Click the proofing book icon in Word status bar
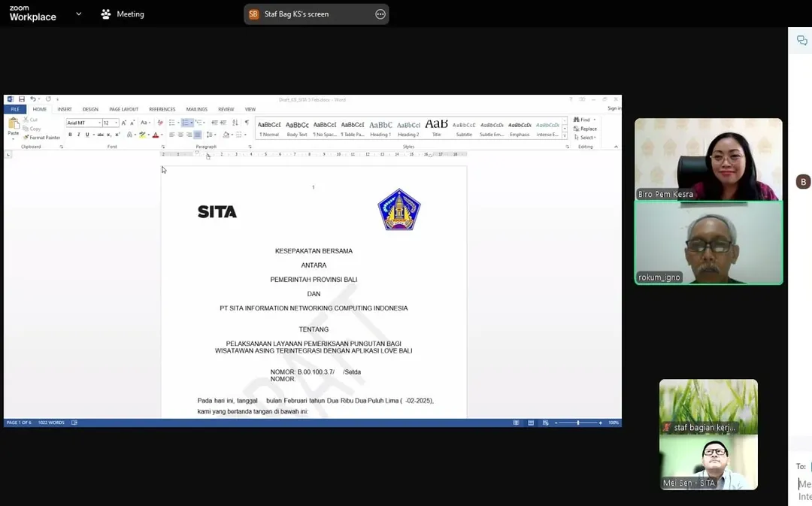Image resolution: width=812 pixels, height=506 pixels. click(x=74, y=423)
